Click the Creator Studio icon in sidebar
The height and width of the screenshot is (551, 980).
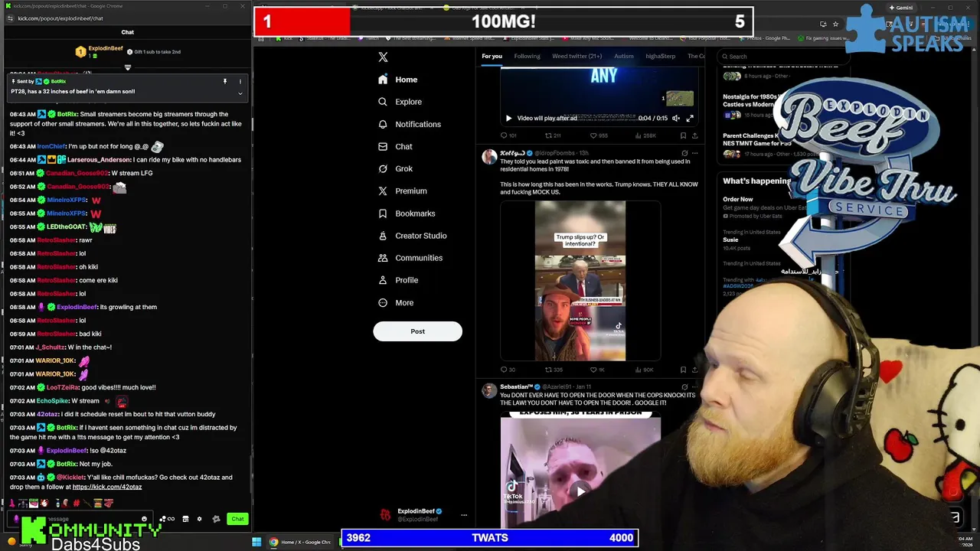383,236
